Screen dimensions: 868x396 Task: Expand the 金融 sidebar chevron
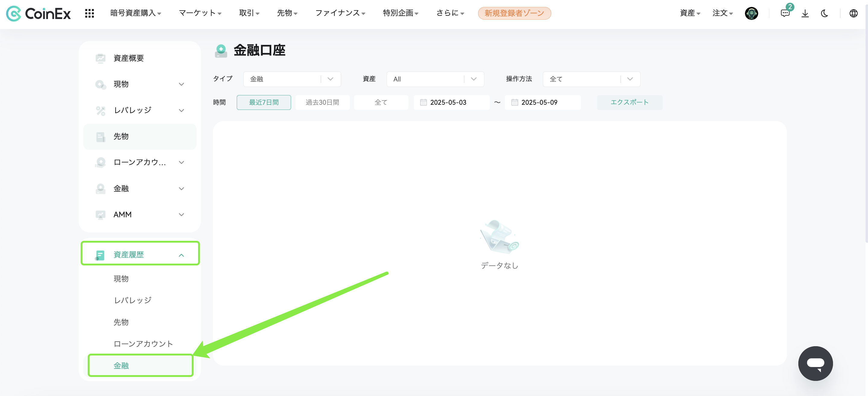tap(181, 189)
